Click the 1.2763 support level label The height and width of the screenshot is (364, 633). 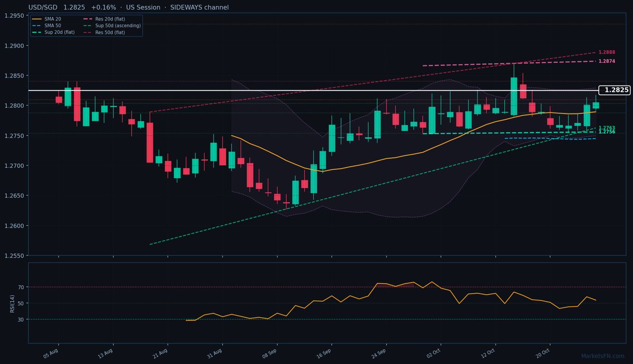tap(607, 128)
